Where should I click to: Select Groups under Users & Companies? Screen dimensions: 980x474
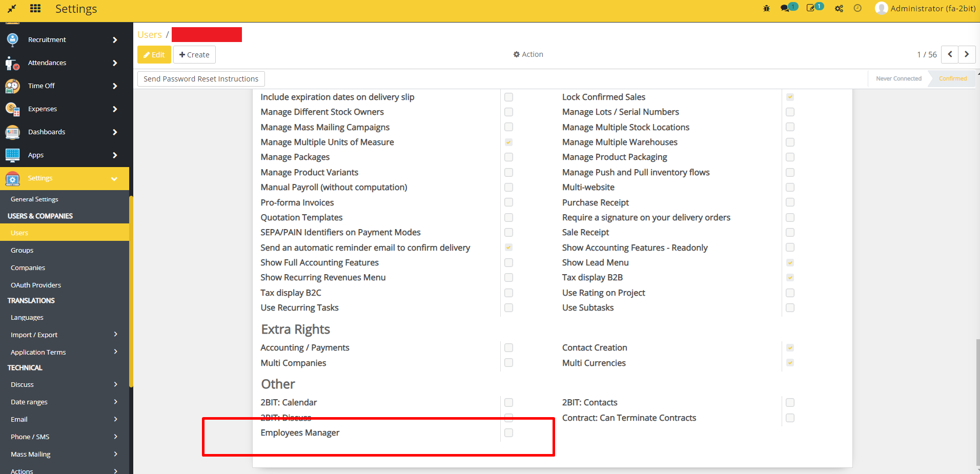[x=22, y=250]
